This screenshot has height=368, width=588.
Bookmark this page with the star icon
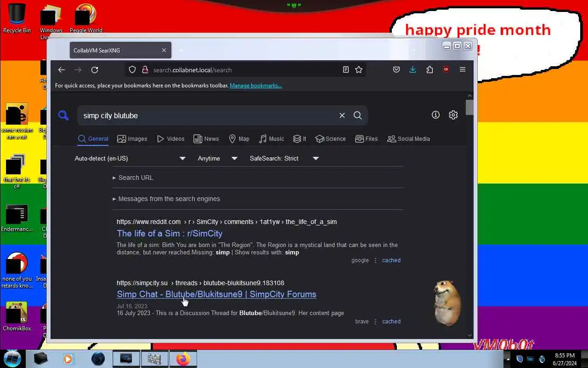(359, 70)
